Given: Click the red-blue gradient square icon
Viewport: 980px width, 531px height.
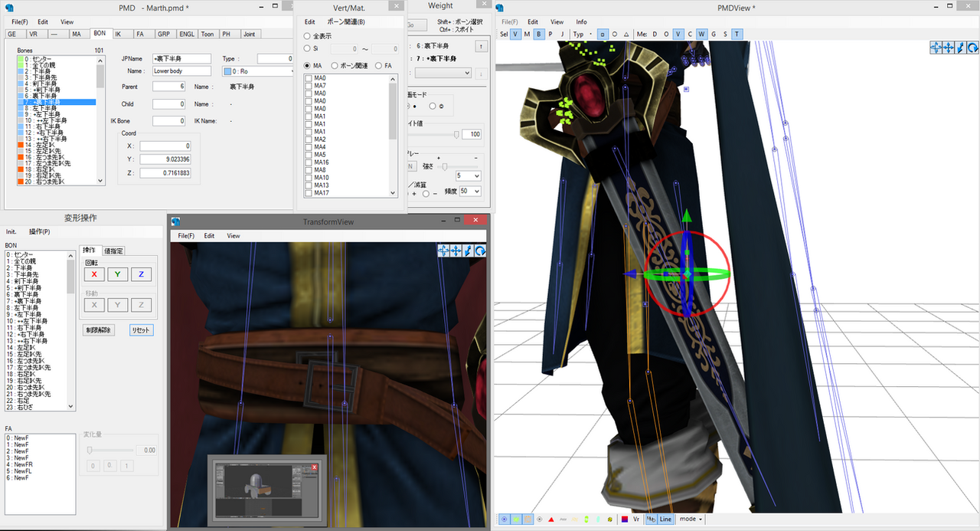Looking at the screenshot, I should point(624,520).
